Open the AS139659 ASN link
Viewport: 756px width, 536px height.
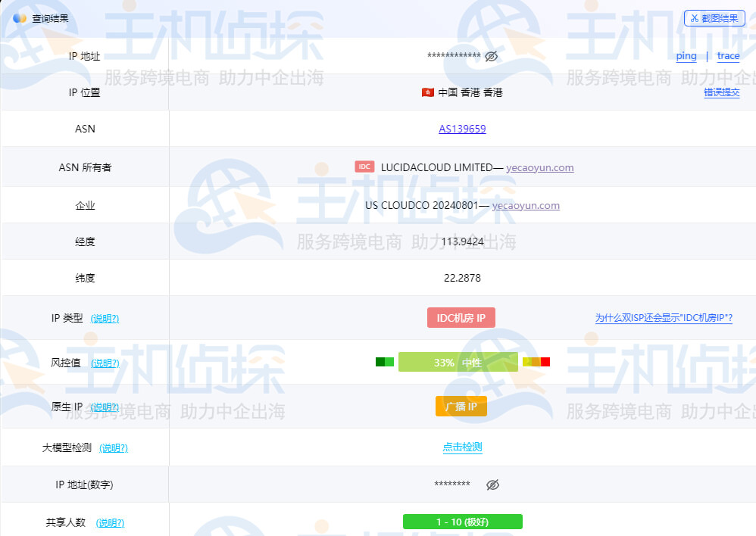pyautogui.click(x=463, y=129)
